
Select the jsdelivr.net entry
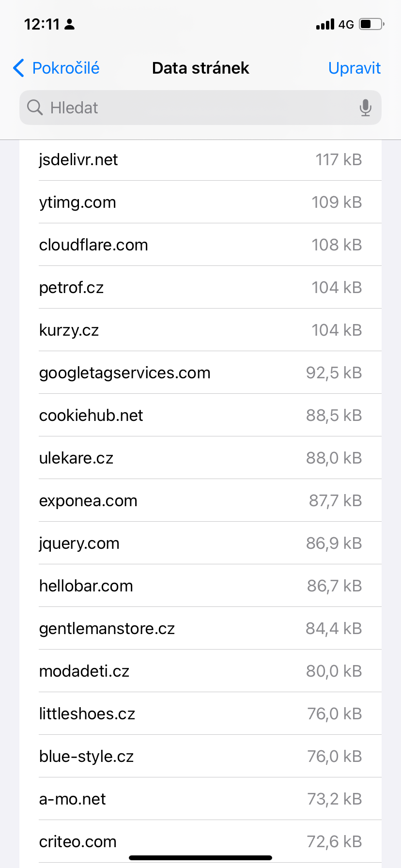200,160
